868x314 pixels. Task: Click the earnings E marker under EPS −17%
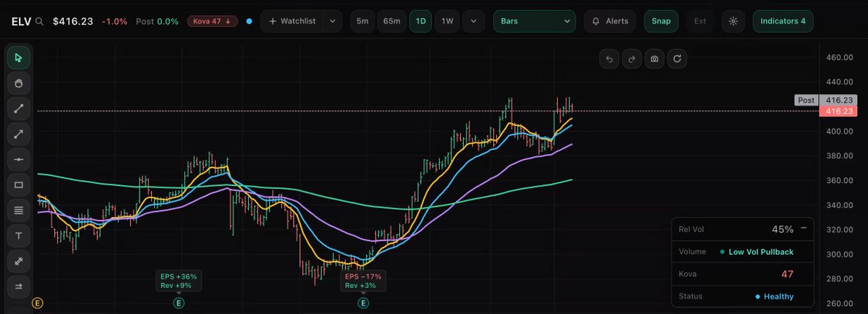click(x=362, y=303)
